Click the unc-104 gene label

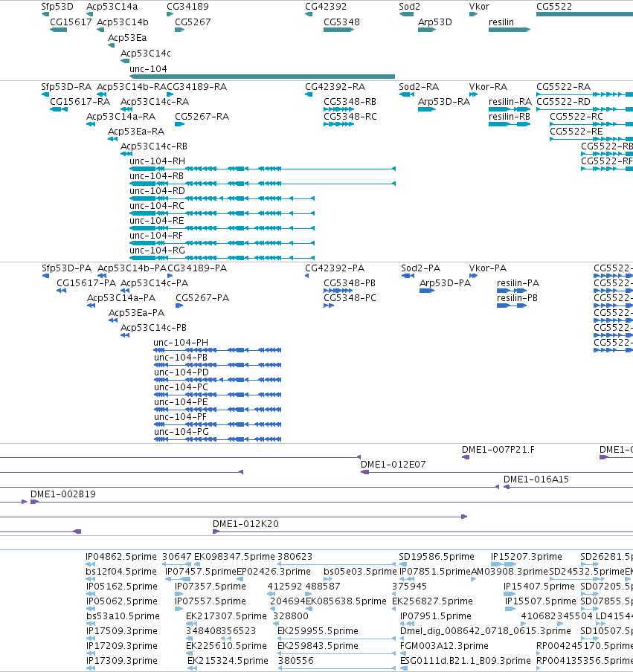tap(148, 69)
